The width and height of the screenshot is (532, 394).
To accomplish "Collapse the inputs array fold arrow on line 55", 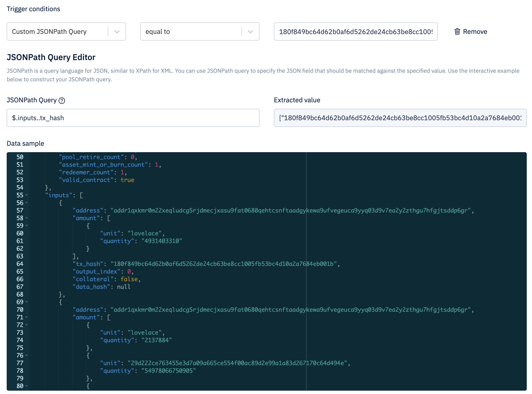I will tap(26, 195).
